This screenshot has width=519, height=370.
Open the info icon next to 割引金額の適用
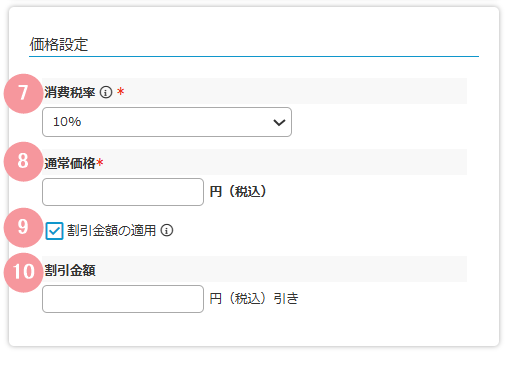[167, 230]
